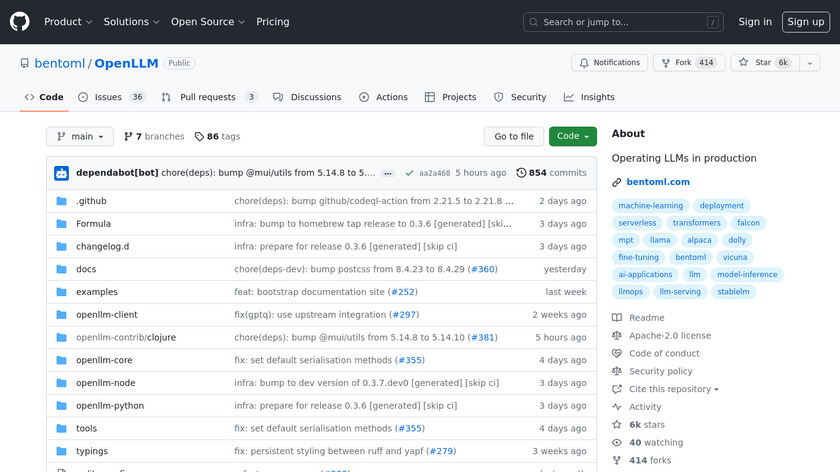Open the main branch selector
840x472 pixels.
[x=80, y=137]
